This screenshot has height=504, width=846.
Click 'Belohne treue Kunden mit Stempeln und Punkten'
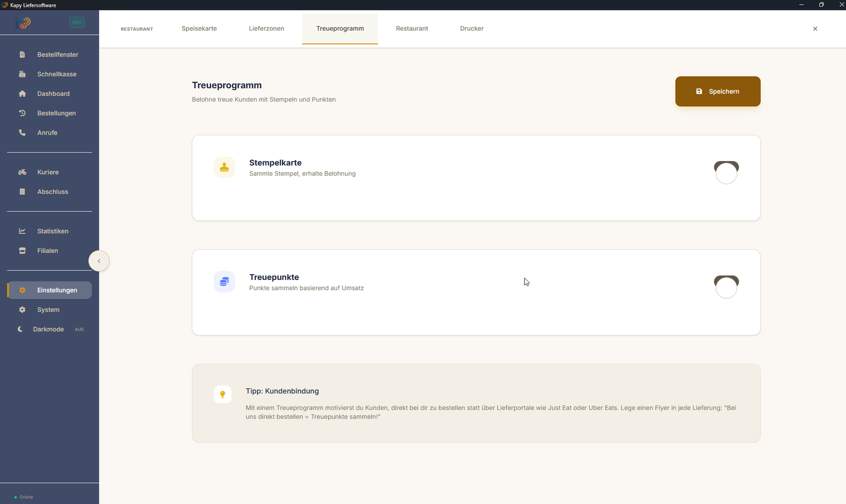point(264,99)
